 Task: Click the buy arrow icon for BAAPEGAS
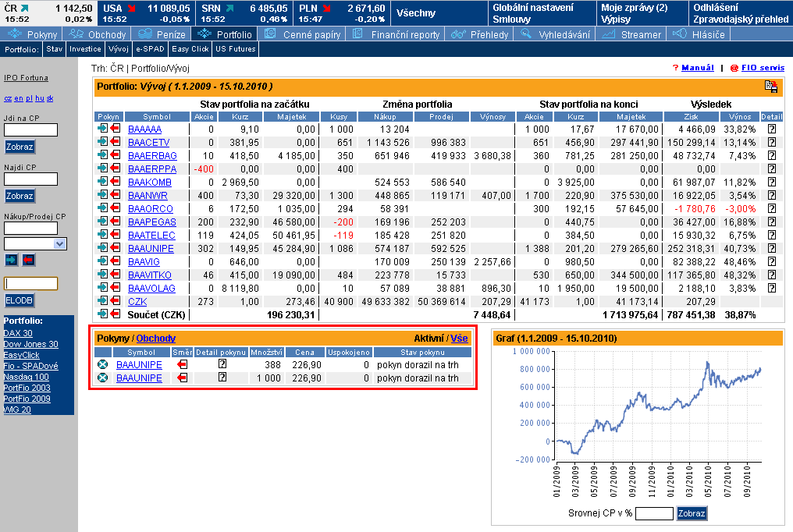[x=103, y=222]
